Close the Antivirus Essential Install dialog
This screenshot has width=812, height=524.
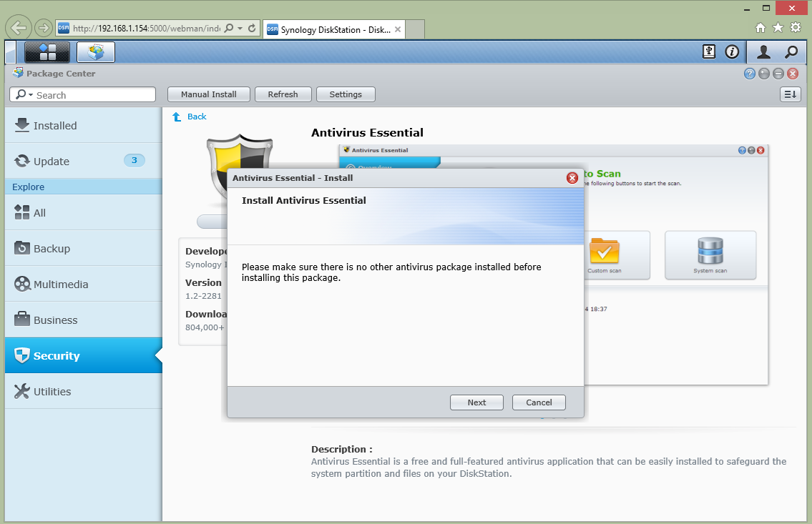(x=572, y=178)
